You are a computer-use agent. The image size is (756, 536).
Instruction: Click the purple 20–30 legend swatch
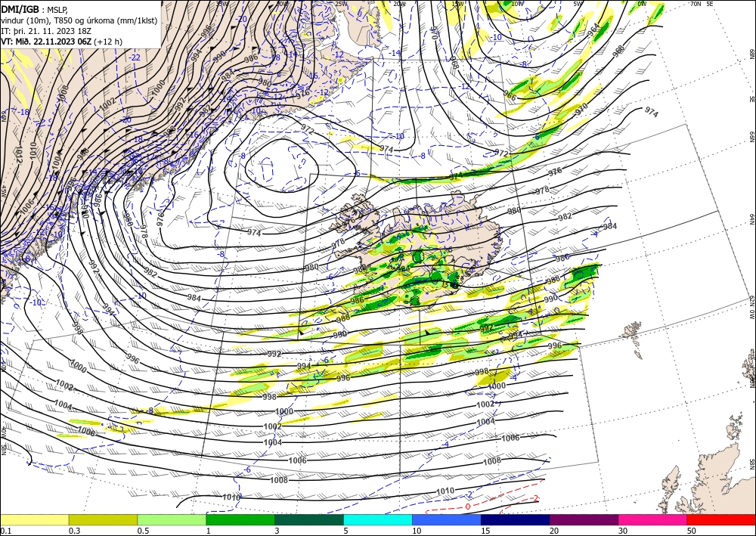pos(584,519)
